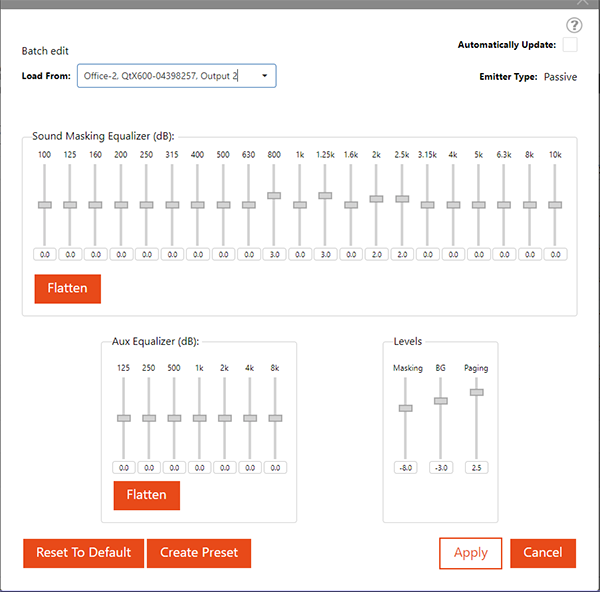
Task: Click the 100 Hz masking slider handle
Action: point(45,205)
